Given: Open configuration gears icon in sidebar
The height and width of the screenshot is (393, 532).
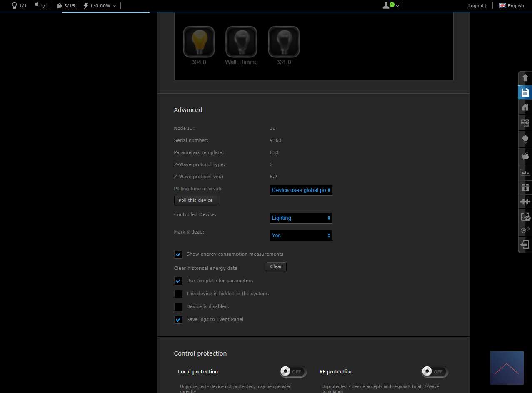Looking at the screenshot, I should point(525,230).
